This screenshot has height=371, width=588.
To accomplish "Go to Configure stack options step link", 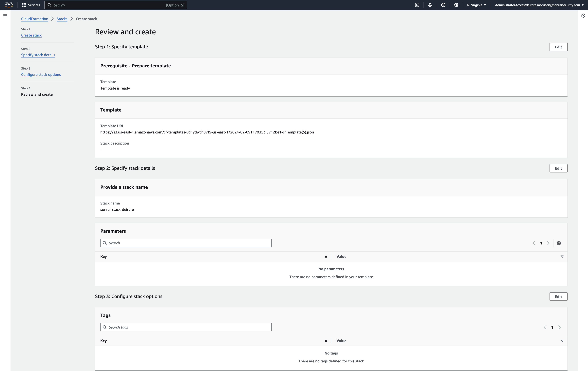I will (41, 74).
